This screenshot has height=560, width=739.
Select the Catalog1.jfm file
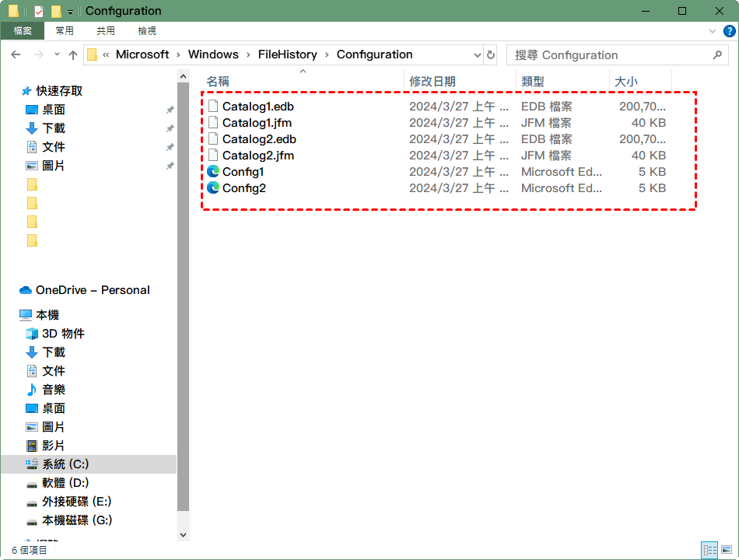click(x=257, y=123)
